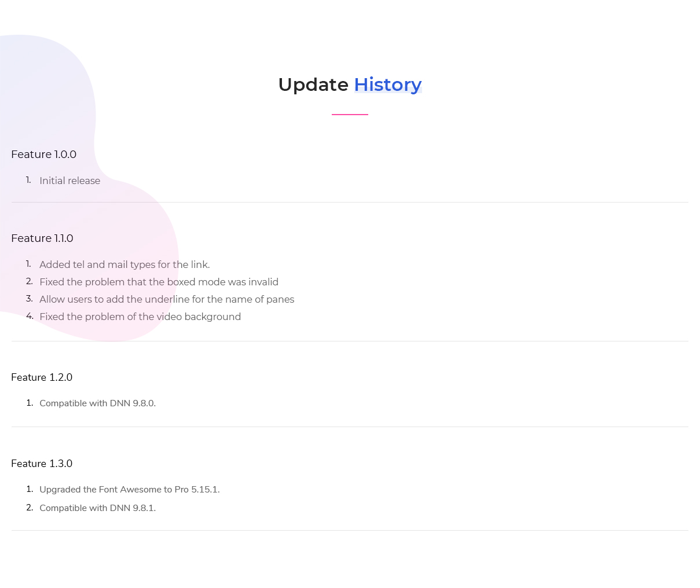Click the separator below Feature 1.2.0
The image size is (700, 588).
click(350, 427)
